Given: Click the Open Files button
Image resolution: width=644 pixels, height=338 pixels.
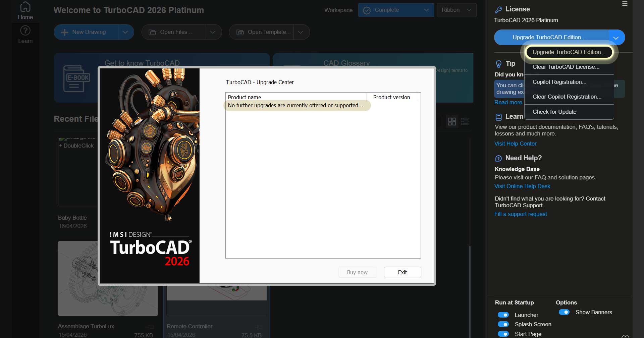Looking at the screenshot, I should (x=174, y=32).
